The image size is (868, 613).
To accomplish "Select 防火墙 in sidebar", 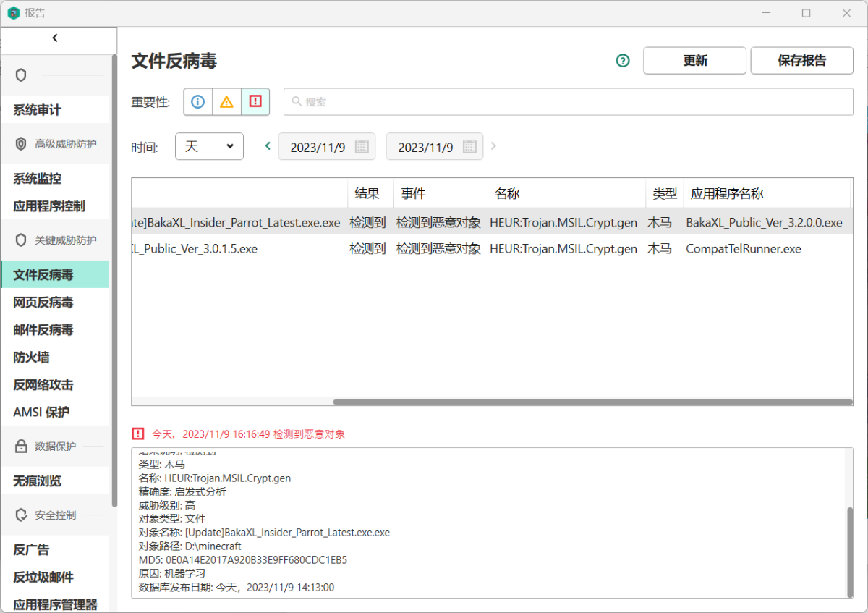I will point(31,358).
